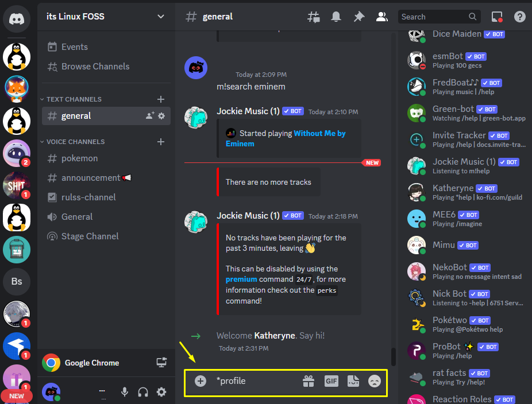Open the emoji picker
The width and height of the screenshot is (532, 404).
tap(375, 381)
